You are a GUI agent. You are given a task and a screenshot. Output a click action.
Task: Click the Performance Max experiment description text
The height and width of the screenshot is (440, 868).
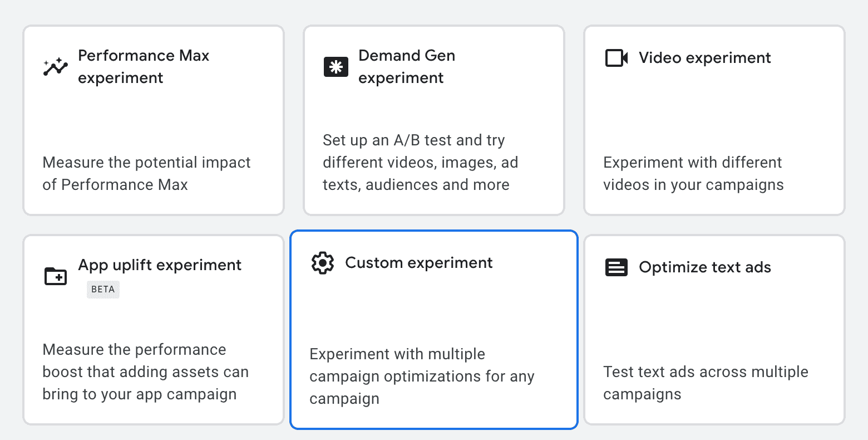pyautogui.click(x=146, y=173)
